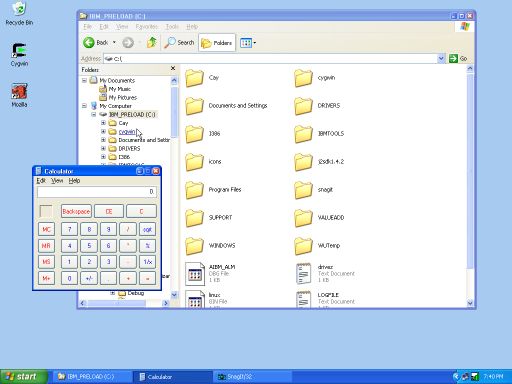Click the M+ button on Calculator

coord(46,278)
